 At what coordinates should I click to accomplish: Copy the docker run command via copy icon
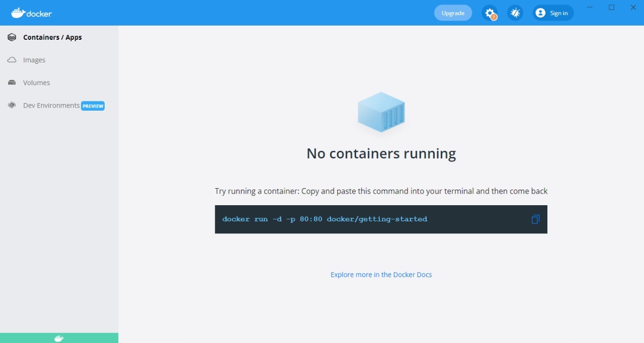(x=535, y=219)
